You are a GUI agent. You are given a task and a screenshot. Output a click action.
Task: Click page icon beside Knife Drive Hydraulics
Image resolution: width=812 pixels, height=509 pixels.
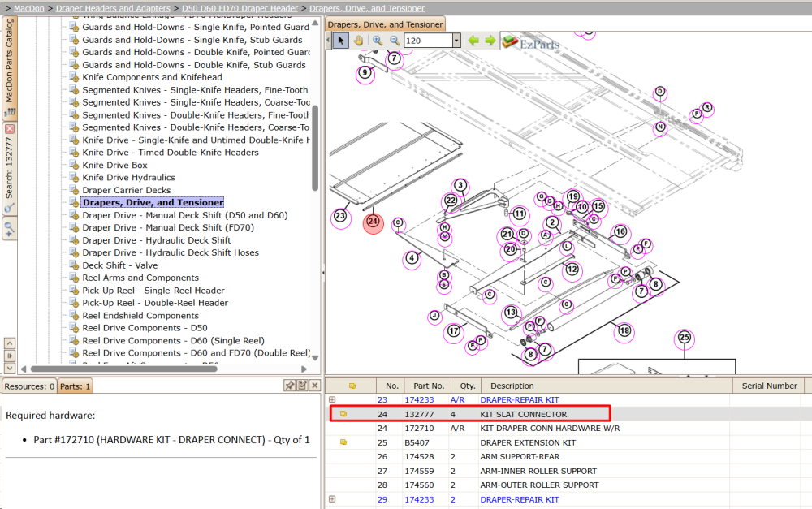74,178
